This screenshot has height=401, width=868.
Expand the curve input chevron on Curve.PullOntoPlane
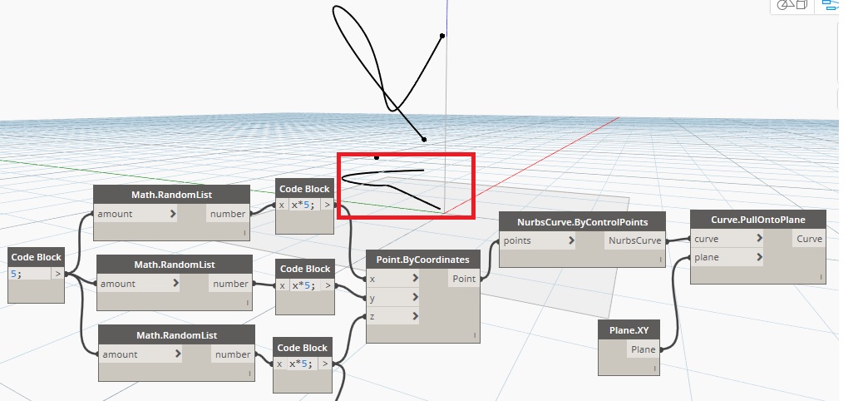pos(760,239)
